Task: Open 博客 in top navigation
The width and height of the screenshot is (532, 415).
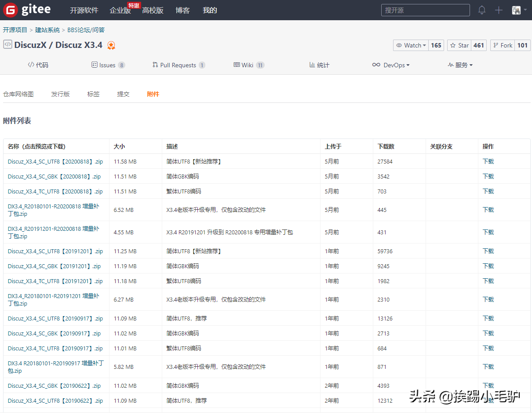Action: (x=182, y=10)
